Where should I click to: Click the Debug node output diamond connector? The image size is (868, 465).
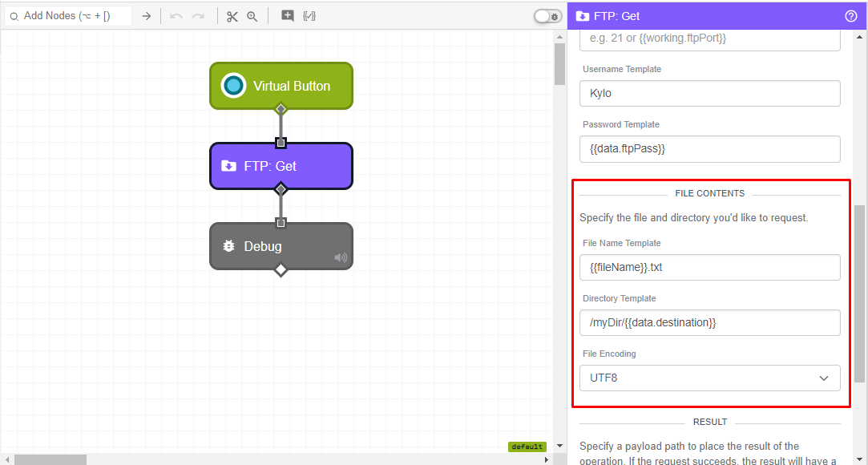(x=281, y=270)
